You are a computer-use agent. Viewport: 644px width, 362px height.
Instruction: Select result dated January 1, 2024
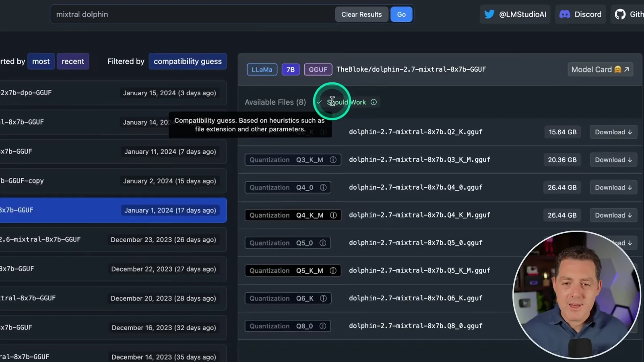(x=113, y=210)
